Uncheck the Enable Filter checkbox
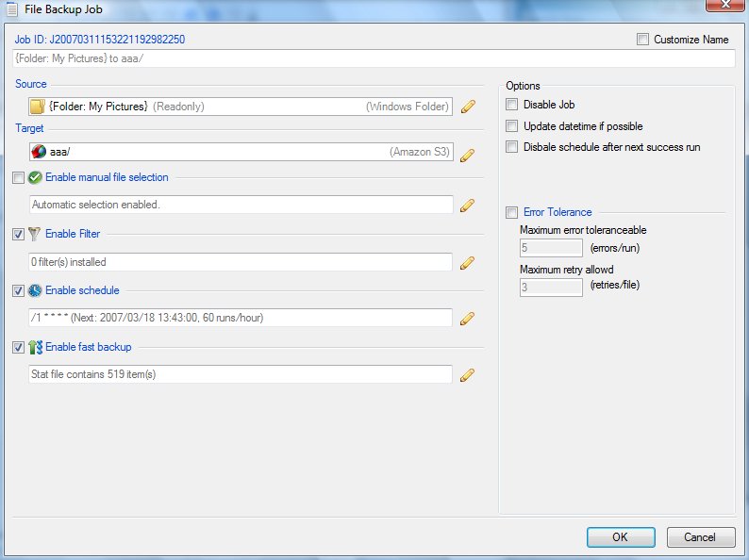Image resolution: width=749 pixels, height=560 pixels. pyautogui.click(x=18, y=235)
